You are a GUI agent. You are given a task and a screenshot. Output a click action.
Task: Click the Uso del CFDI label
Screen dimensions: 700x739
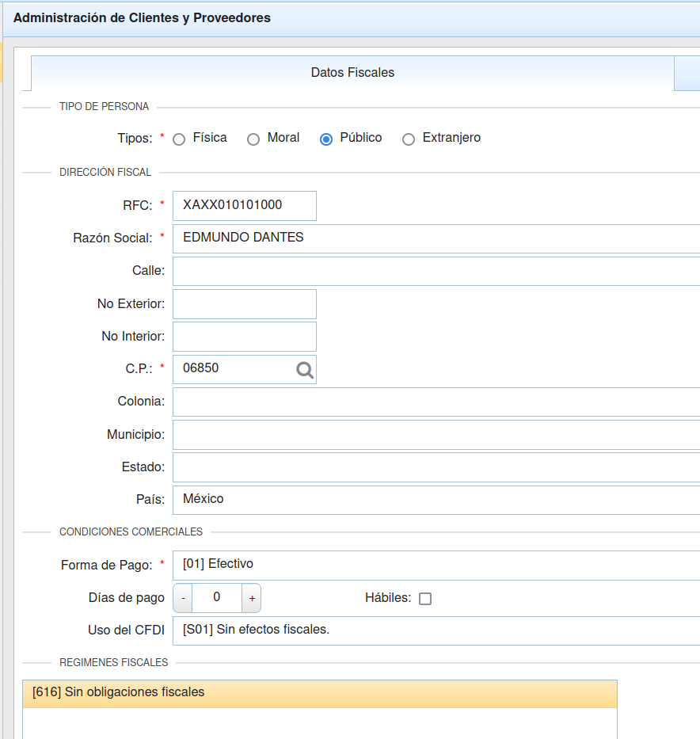click(126, 630)
